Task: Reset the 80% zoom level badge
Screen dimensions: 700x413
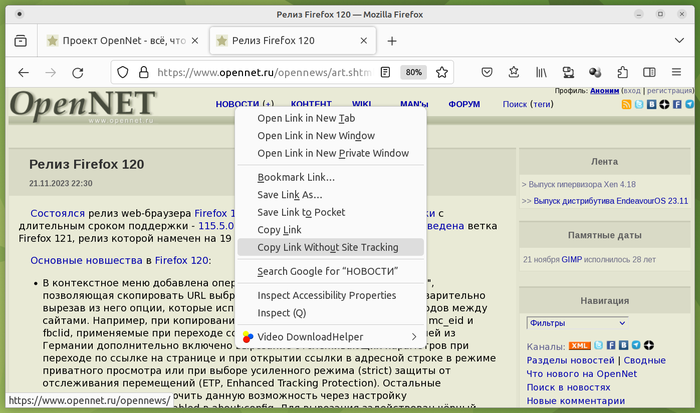Action: click(x=413, y=72)
